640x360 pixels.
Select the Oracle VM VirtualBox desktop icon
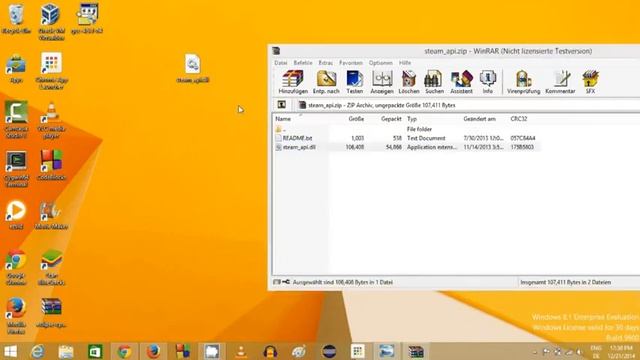click(51, 22)
